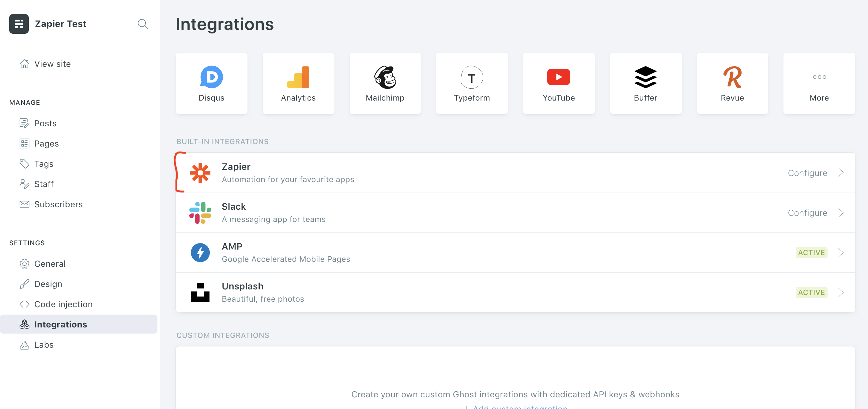Screen dimensions: 868x409
Task: Click the Unsplash ACTIVE badge
Action: (x=811, y=292)
